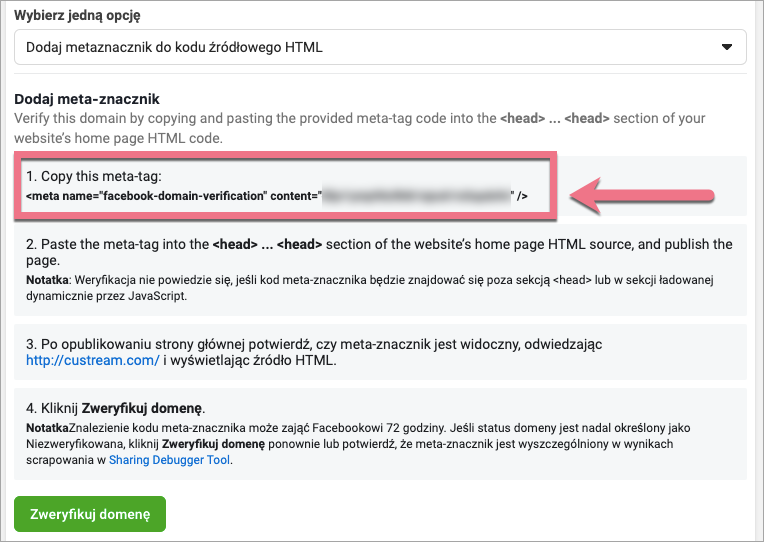Click the '1. Copy this meta-tag' step text

coord(93,177)
